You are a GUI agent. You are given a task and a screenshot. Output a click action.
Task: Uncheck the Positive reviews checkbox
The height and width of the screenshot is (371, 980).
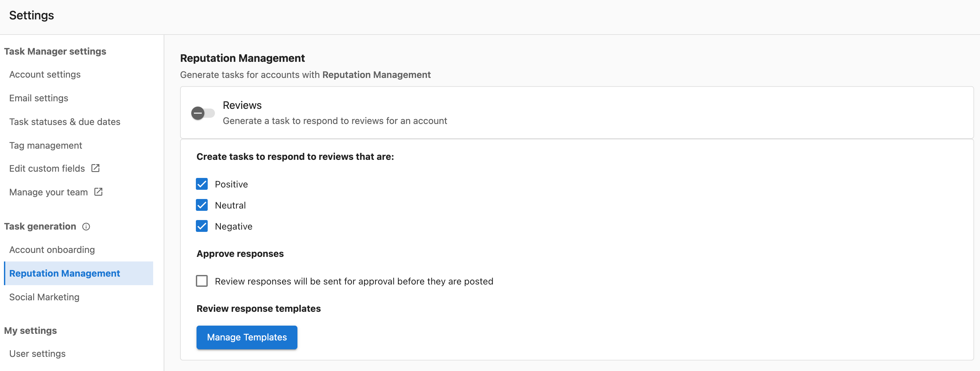(x=202, y=184)
